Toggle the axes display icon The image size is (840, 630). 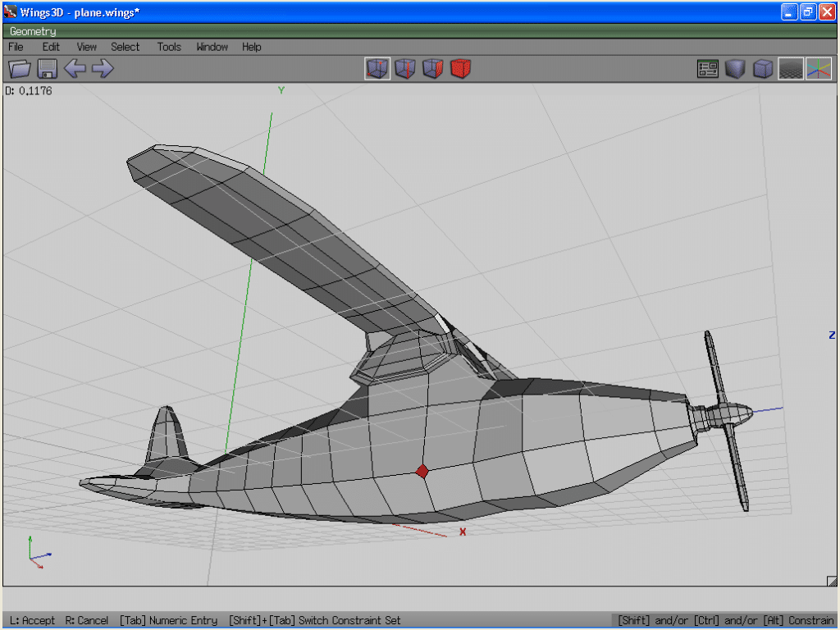click(818, 69)
